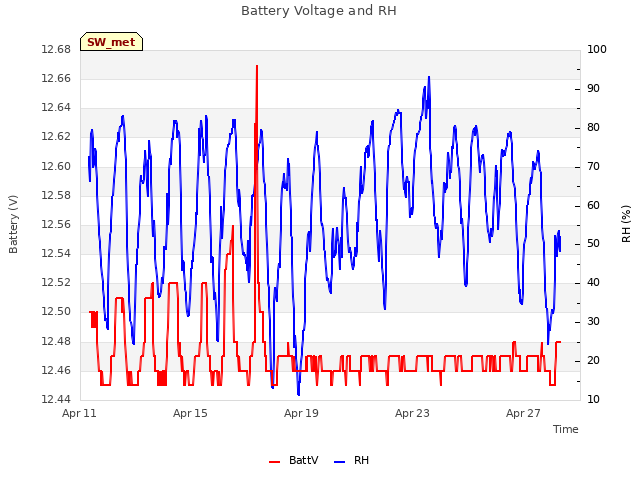Click the 40 RH axis label
This screenshot has height=480, width=640.
(593, 282)
